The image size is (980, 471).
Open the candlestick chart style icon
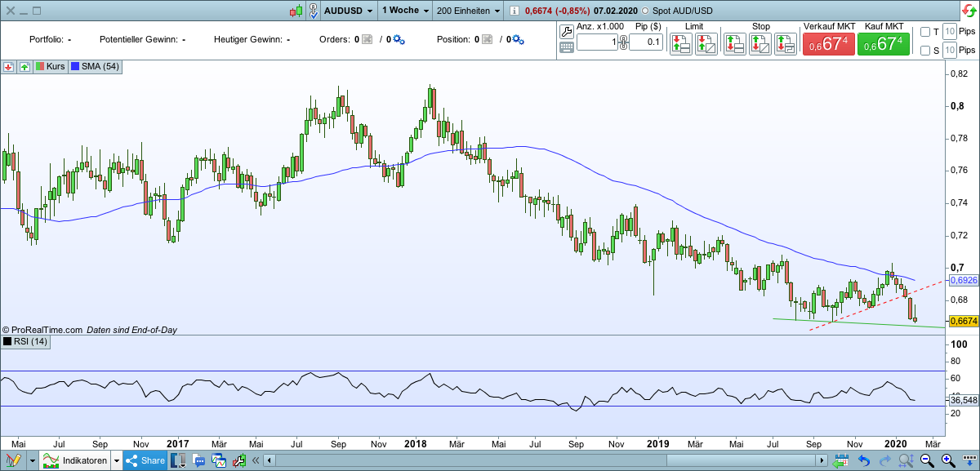coord(298,11)
